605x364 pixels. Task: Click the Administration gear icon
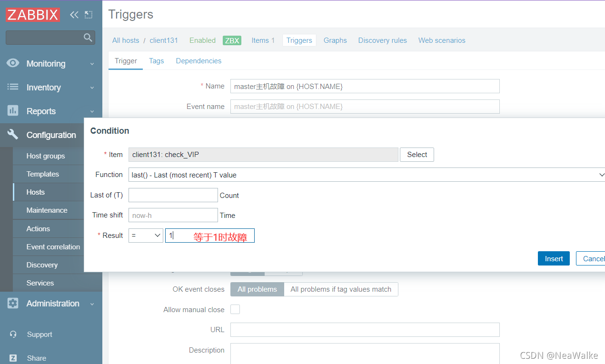click(13, 303)
